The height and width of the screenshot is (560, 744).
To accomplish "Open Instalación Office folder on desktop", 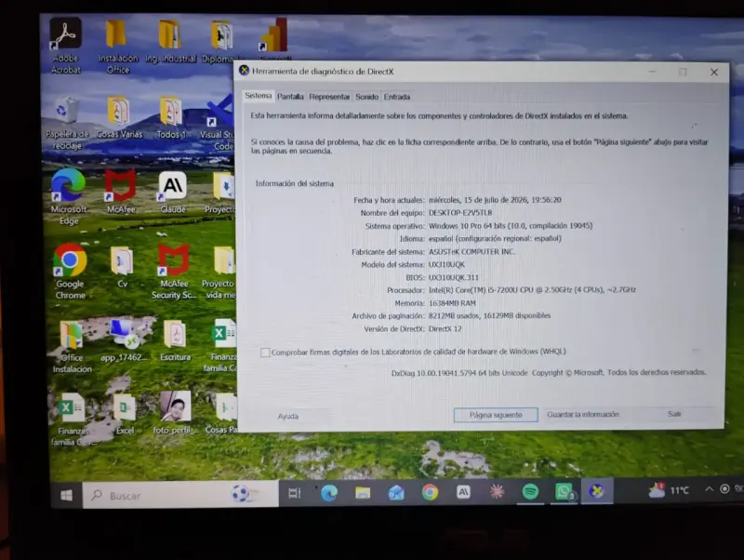I will click(x=118, y=47).
